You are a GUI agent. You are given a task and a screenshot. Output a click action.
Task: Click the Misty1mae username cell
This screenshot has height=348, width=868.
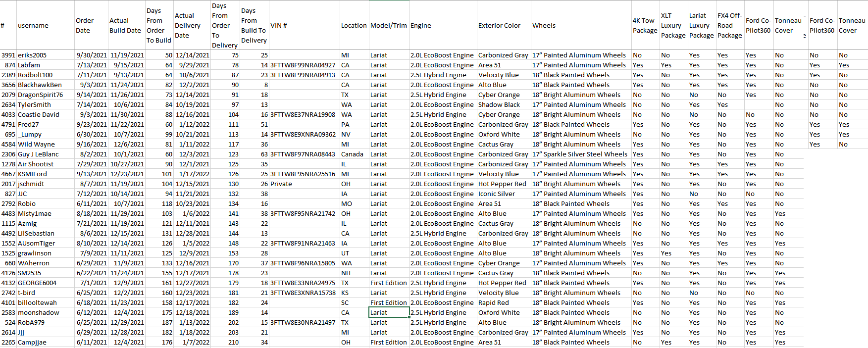coord(45,213)
